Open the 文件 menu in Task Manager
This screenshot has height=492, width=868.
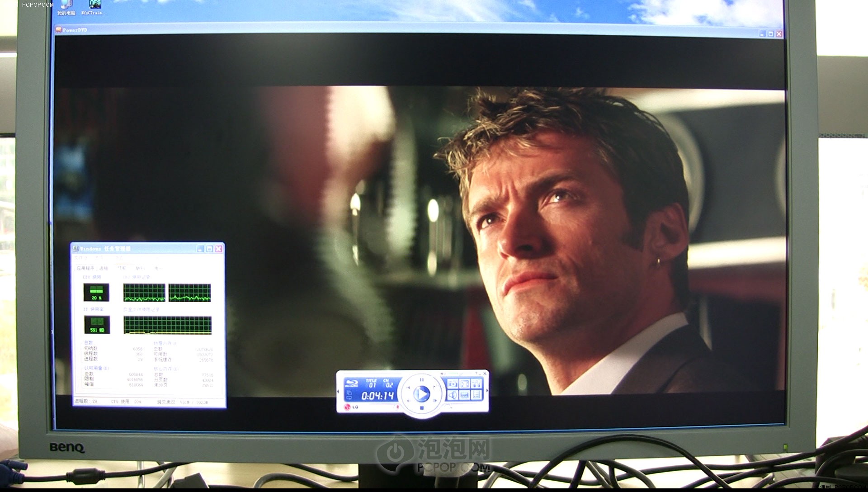tap(80, 258)
